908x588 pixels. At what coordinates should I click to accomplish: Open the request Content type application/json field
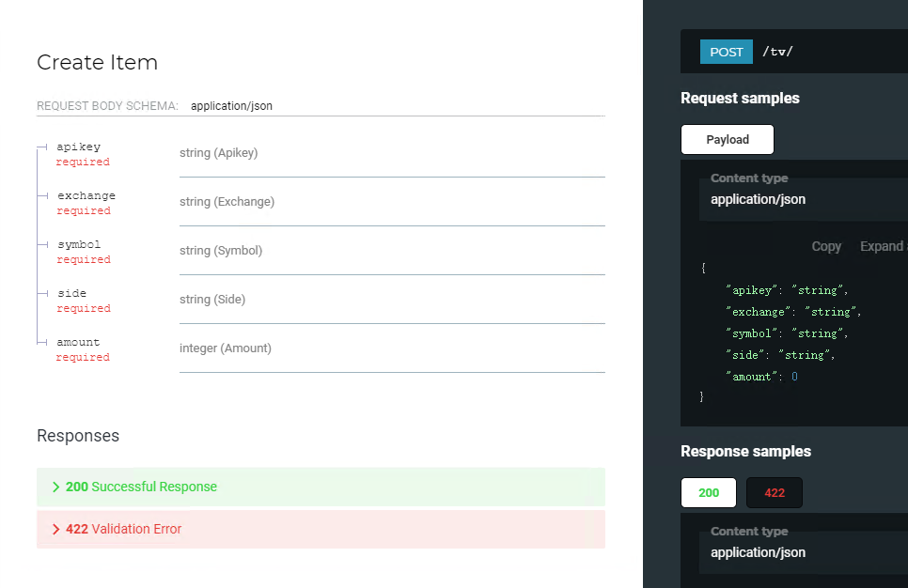tap(804, 199)
